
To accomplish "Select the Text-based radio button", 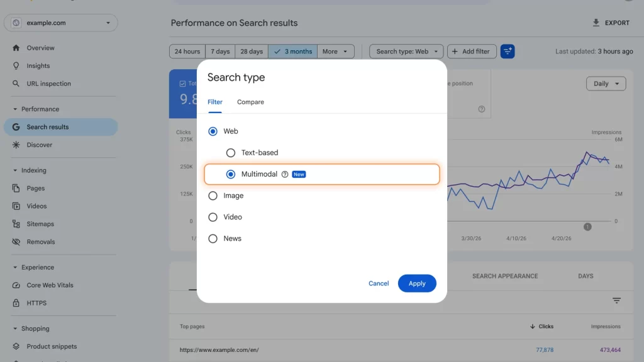I will coord(230,153).
